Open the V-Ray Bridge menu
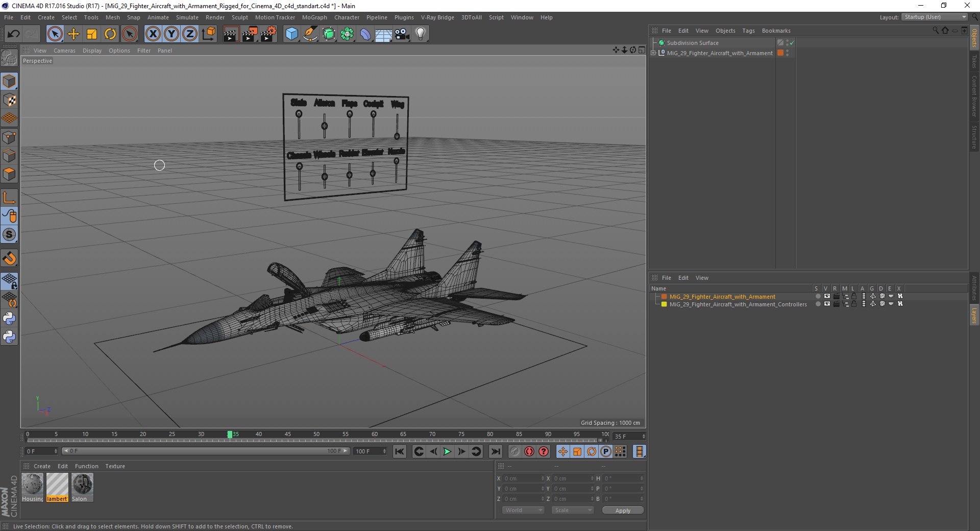The width and height of the screenshot is (980, 531). (x=437, y=17)
